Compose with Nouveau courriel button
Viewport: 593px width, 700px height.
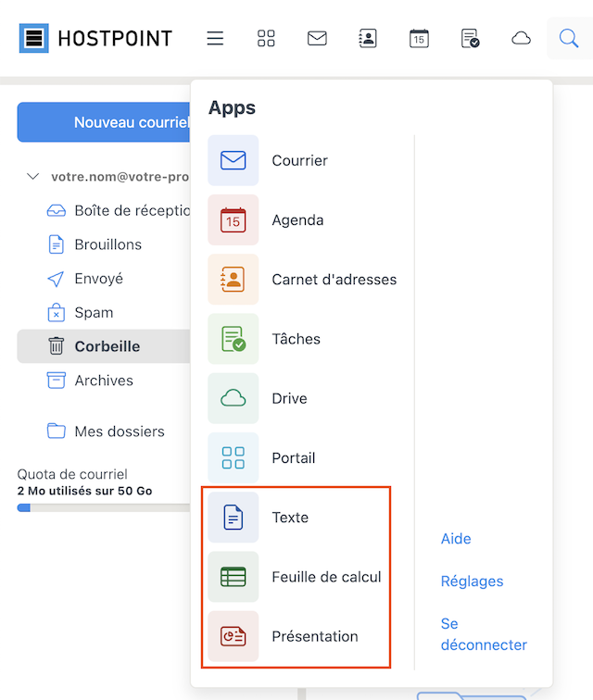(104, 122)
